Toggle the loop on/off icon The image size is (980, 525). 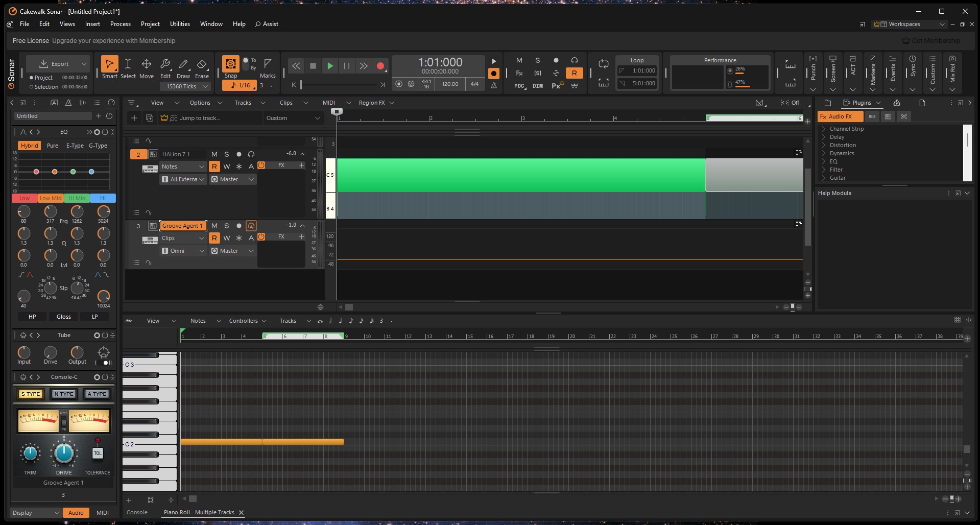click(603, 64)
